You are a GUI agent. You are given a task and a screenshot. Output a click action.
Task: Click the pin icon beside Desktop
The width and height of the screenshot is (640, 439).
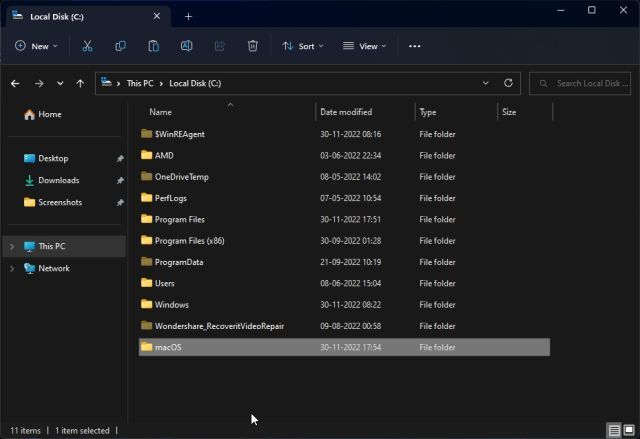click(x=120, y=158)
